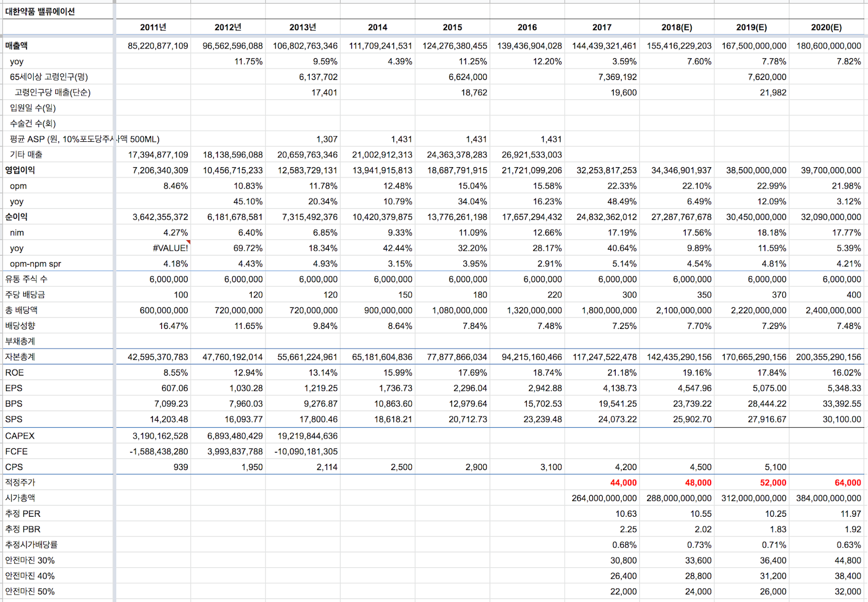Select the 안전마진 30% row label
The image size is (868, 602).
click(30, 561)
